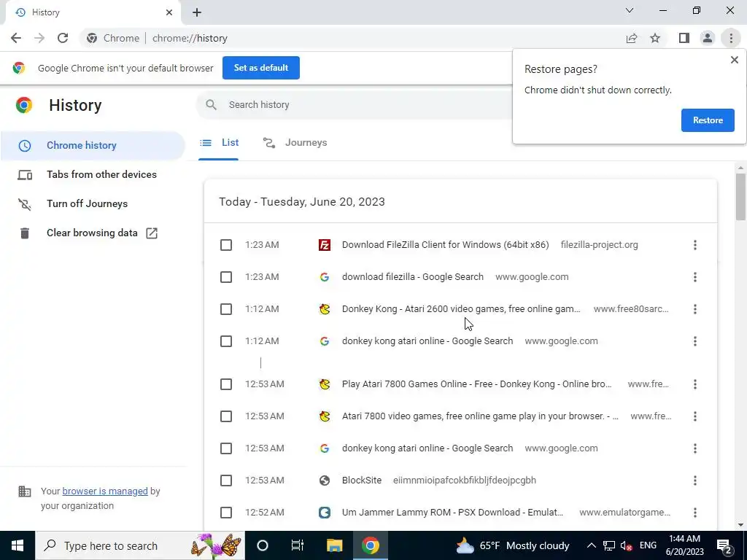Tick checkbox for 1:12 AM donkey kong search

click(226, 341)
